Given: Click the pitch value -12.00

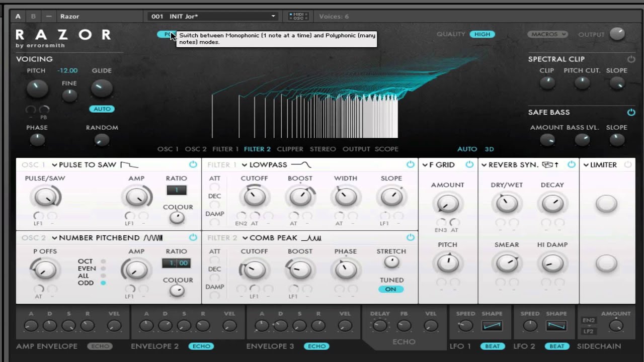Looking at the screenshot, I should pos(67,70).
